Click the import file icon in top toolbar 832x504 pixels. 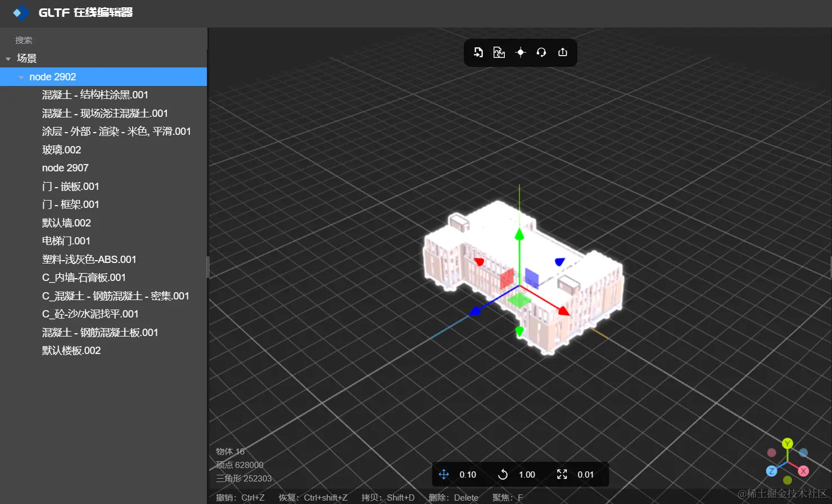(x=478, y=52)
